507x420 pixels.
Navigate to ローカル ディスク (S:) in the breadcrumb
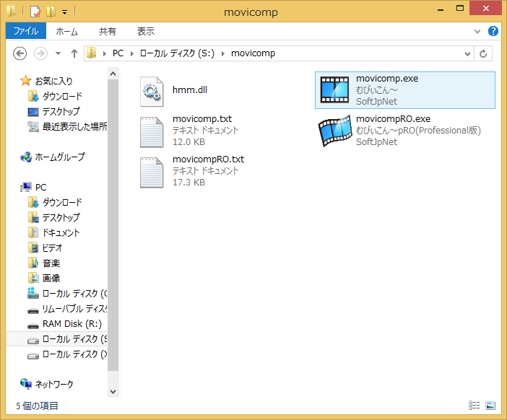click(177, 53)
